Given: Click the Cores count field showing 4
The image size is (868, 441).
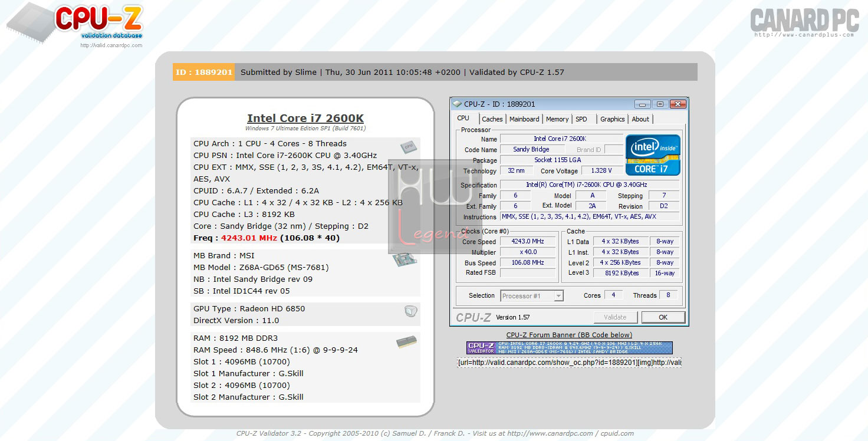Looking at the screenshot, I should 613,295.
